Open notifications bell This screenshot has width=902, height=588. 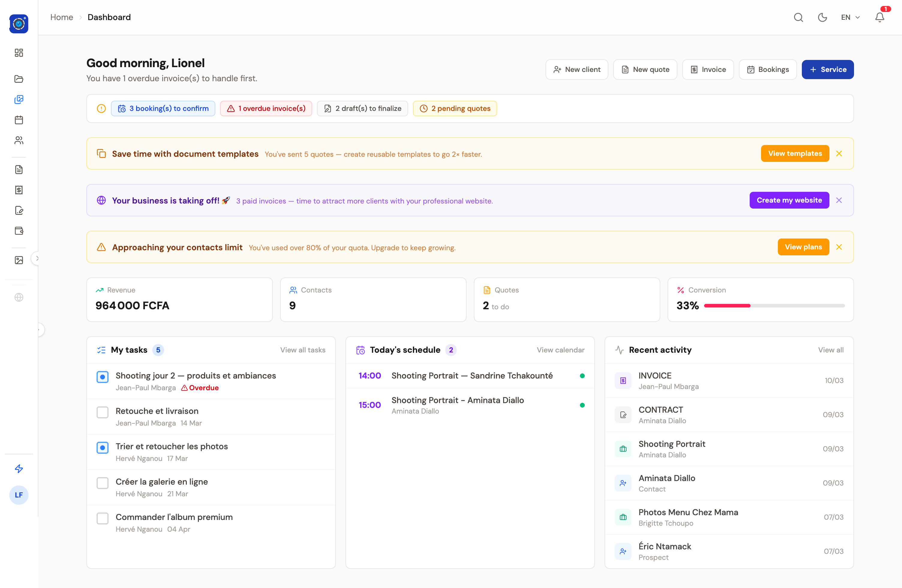[879, 17]
